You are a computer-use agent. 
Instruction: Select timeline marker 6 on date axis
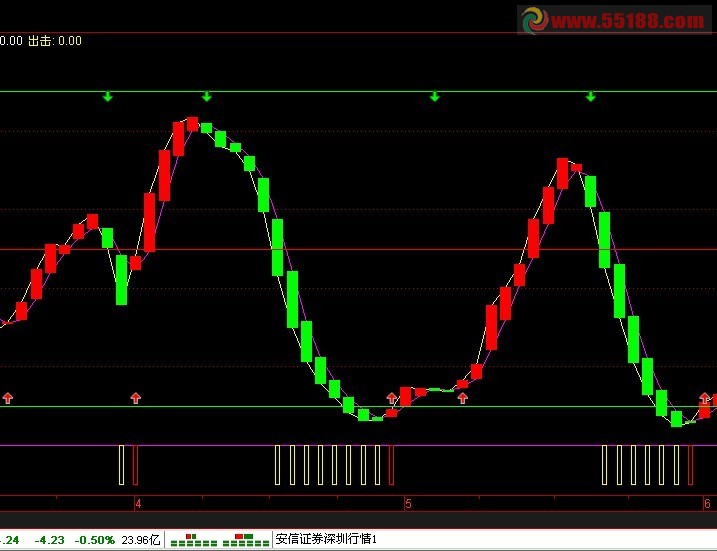tap(707, 504)
